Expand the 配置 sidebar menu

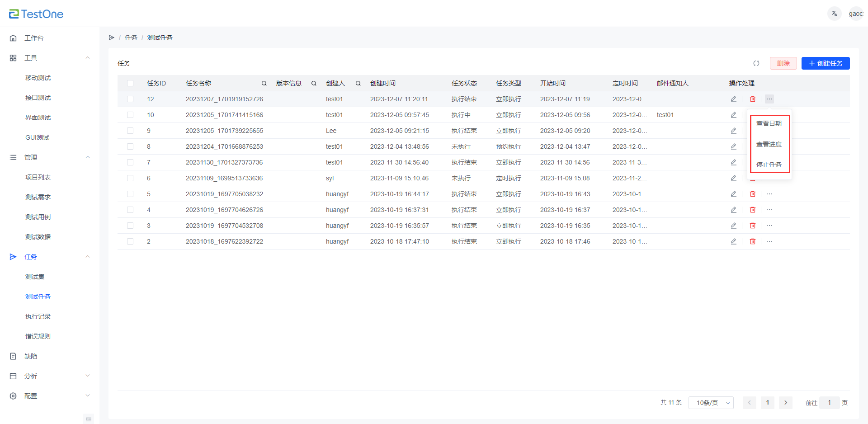point(50,396)
